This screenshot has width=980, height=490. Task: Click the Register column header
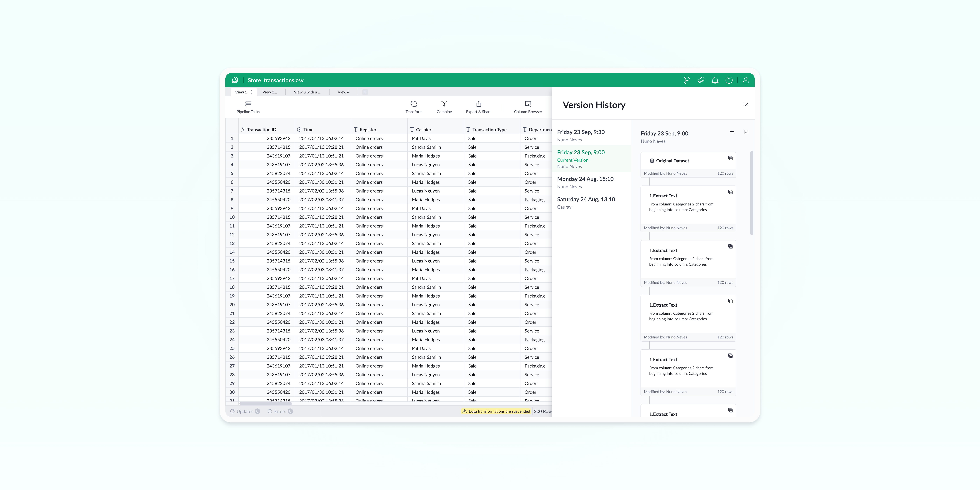tap(379, 130)
